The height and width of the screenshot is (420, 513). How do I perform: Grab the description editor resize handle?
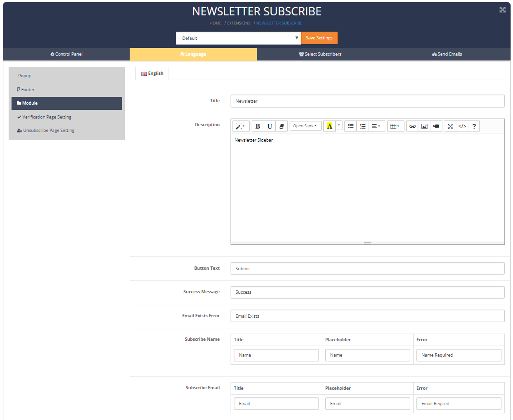click(367, 243)
